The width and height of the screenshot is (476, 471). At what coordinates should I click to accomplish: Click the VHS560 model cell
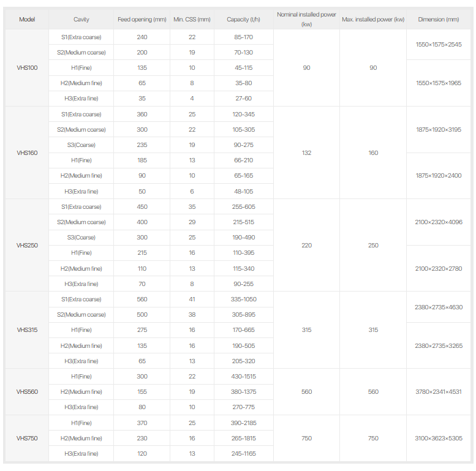pyautogui.click(x=27, y=392)
